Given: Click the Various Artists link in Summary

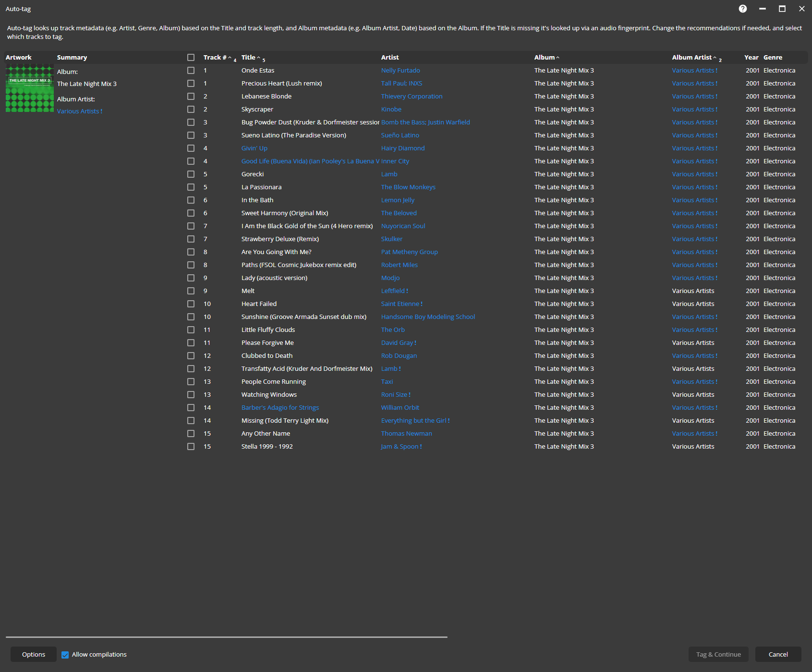Looking at the screenshot, I should (x=78, y=111).
